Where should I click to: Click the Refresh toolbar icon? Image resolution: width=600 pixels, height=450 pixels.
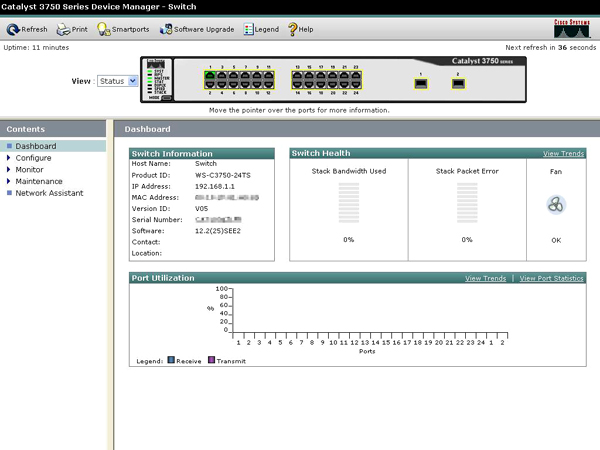click(x=13, y=29)
